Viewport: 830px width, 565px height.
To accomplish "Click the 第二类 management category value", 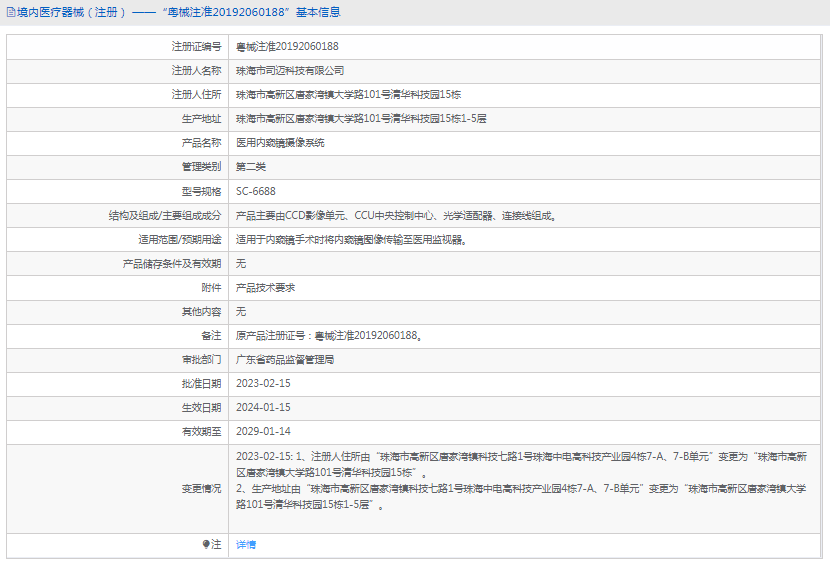I will pyautogui.click(x=251, y=167).
